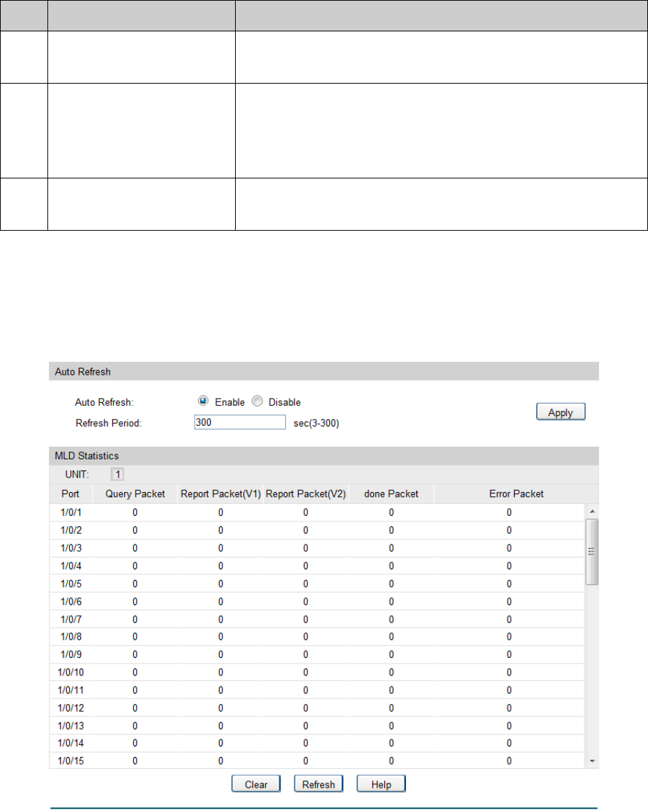This screenshot has height=812, width=648.
Task: Select port 1/0/15 row
Action: (317, 760)
